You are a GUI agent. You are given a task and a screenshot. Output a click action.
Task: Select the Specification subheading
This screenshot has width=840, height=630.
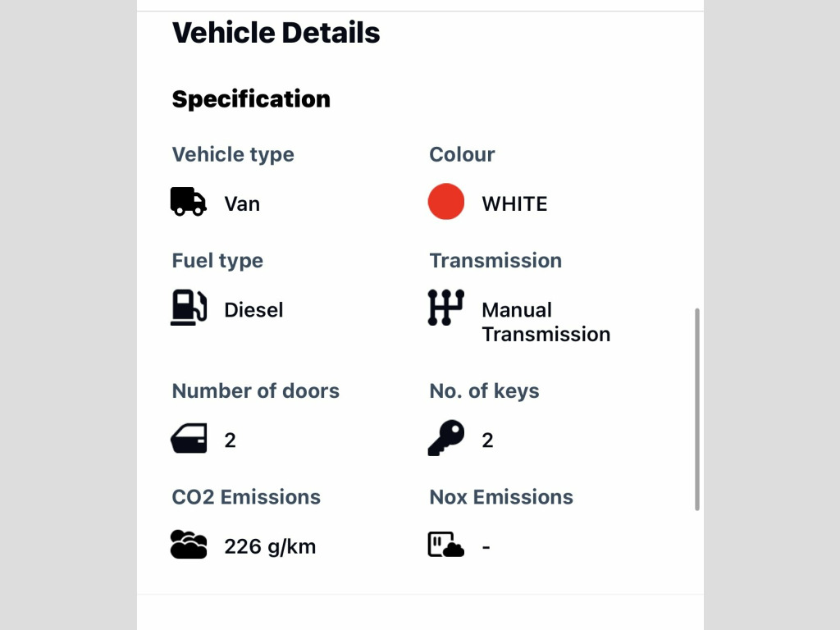click(x=251, y=99)
